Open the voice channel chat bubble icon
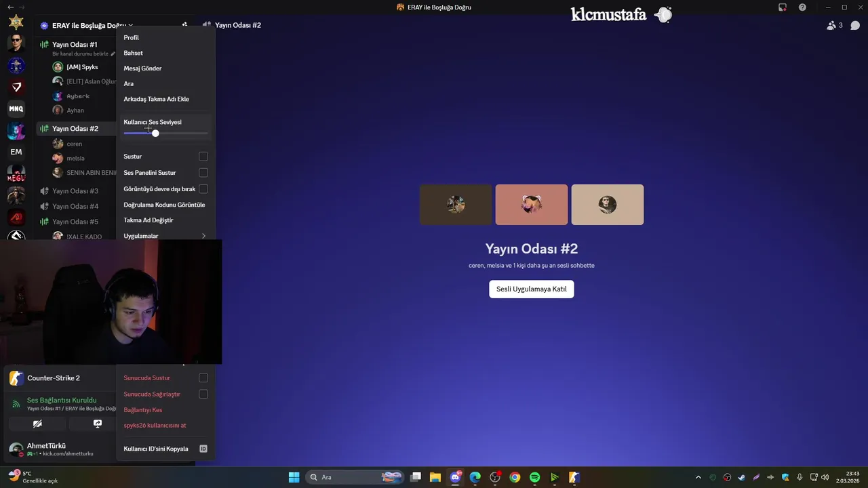This screenshot has width=868, height=488. pyautogui.click(x=855, y=25)
